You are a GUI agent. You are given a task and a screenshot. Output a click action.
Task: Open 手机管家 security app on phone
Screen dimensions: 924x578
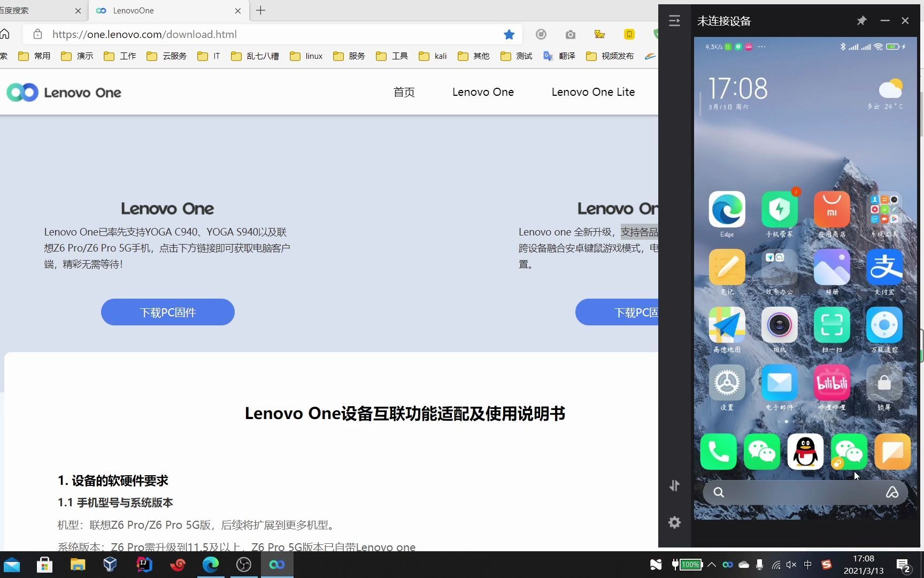pos(779,210)
